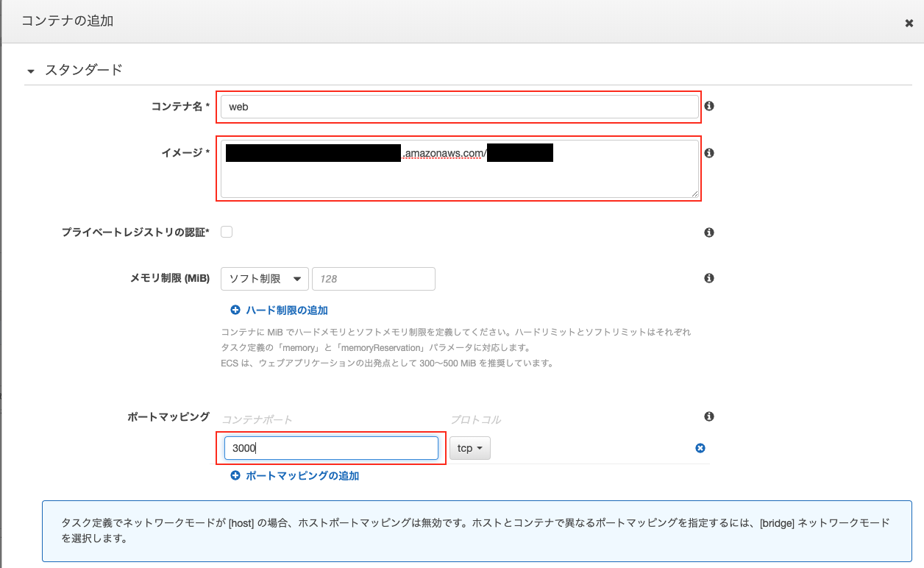Viewport: 924px width, 568px height.
Task: Click the info icon for プライベートレジストリの認証
Action: [708, 232]
